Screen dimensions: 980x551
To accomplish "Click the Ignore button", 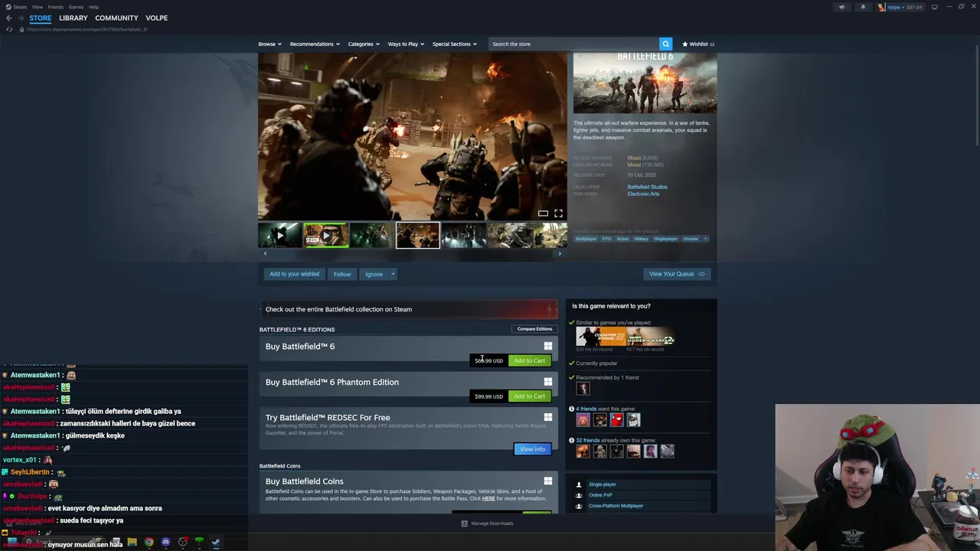I will click(x=374, y=274).
